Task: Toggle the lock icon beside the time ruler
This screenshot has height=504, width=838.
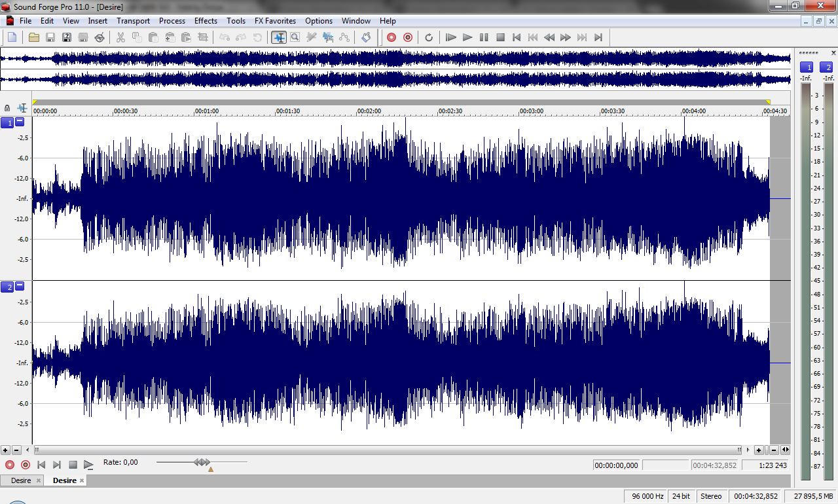Action: [7, 108]
